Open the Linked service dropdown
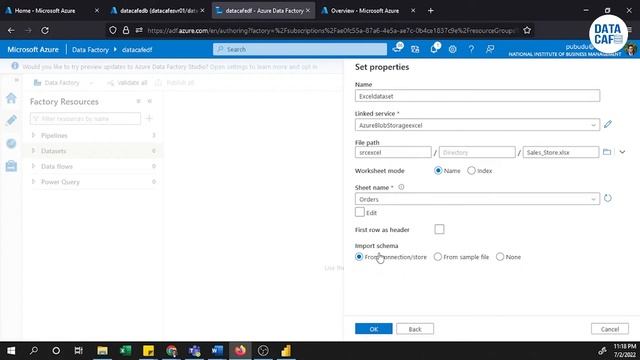The height and width of the screenshot is (360, 640). [x=477, y=125]
